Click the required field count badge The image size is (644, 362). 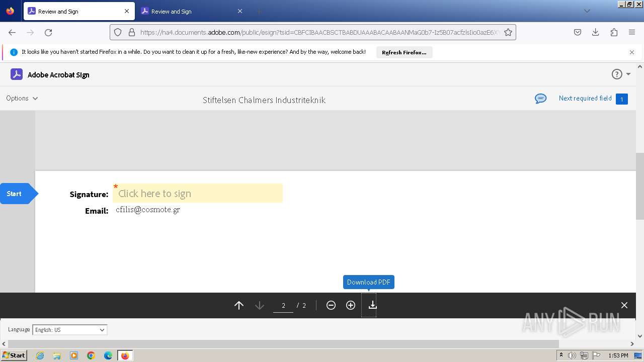coord(622,99)
